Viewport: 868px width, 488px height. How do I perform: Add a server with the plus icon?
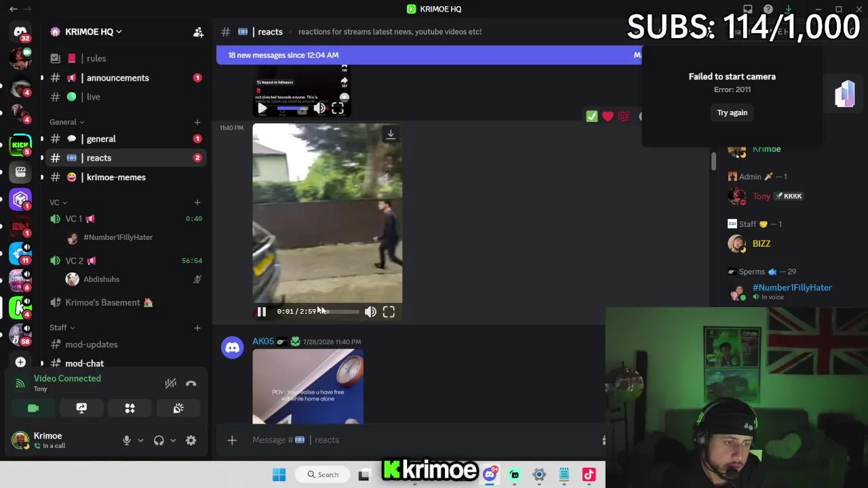(20, 362)
